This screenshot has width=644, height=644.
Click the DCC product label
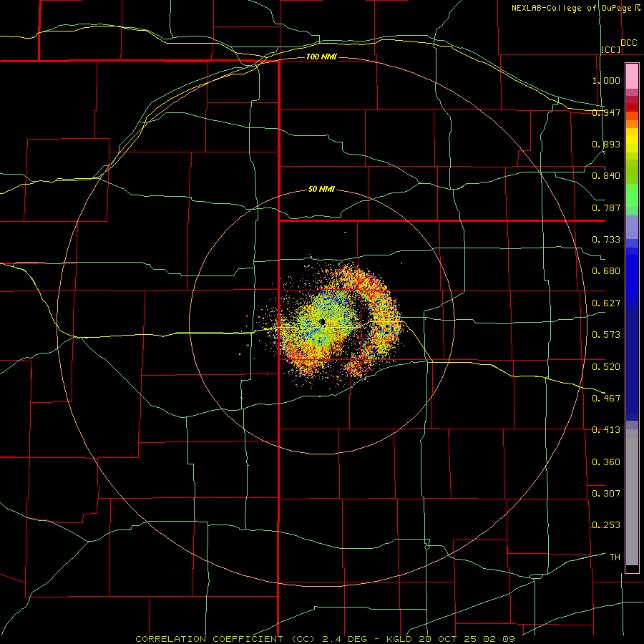coord(628,43)
